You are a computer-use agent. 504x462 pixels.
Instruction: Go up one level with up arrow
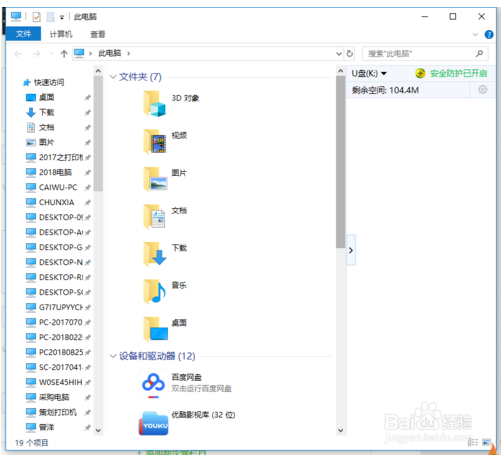64,53
